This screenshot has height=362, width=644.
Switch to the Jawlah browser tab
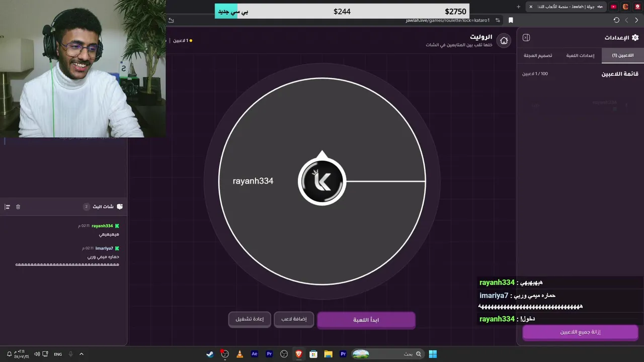click(566, 7)
